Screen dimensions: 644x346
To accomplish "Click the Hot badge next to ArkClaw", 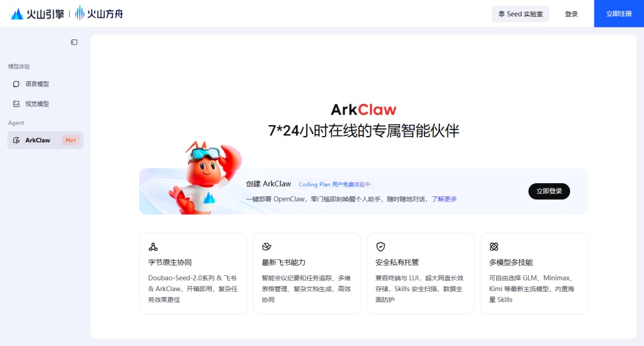I will point(70,140).
